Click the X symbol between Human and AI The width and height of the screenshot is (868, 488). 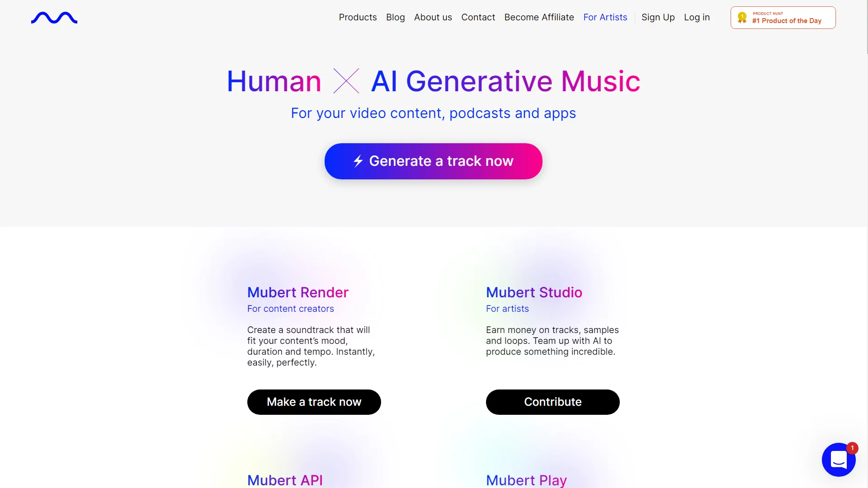pos(347,80)
